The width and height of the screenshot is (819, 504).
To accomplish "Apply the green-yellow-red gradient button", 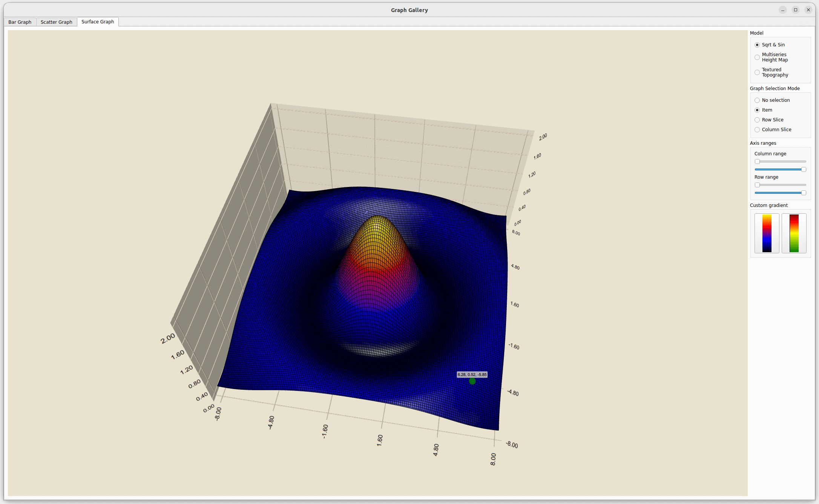I will [x=794, y=233].
